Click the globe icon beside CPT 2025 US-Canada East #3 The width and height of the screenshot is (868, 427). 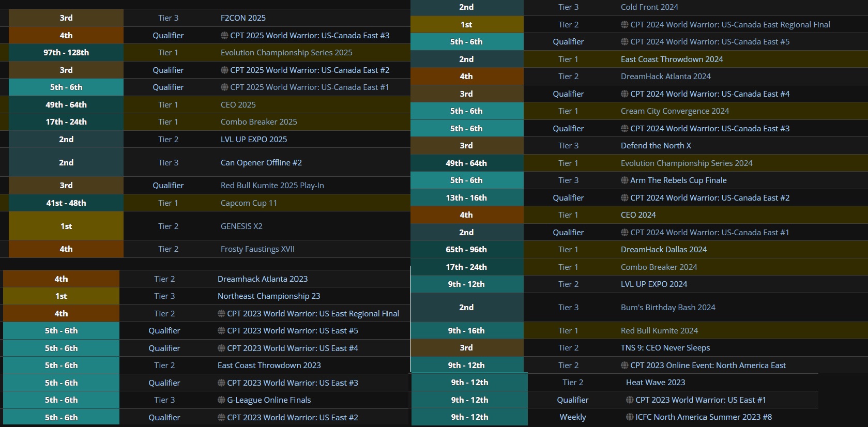click(x=224, y=36)
